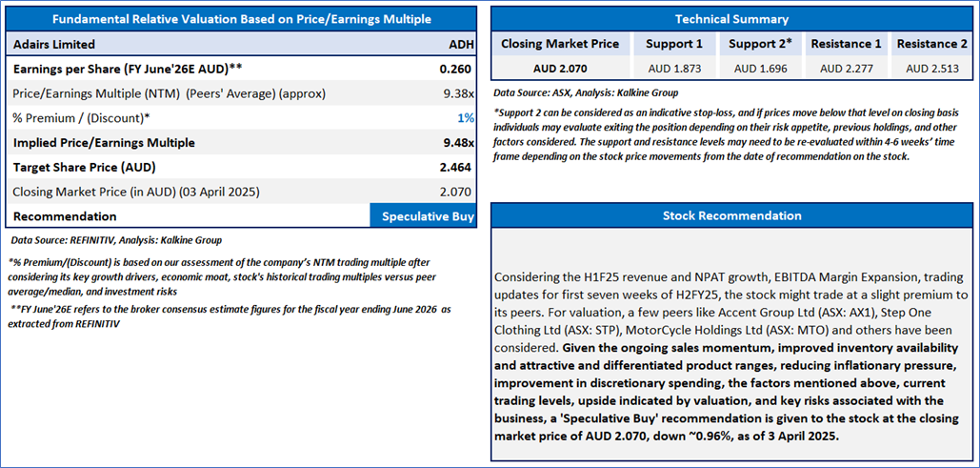Image resolution: width=980 pixels, height=468 pixels.
Task: Select the Closing Market Price column header
Action: (561, 44)
